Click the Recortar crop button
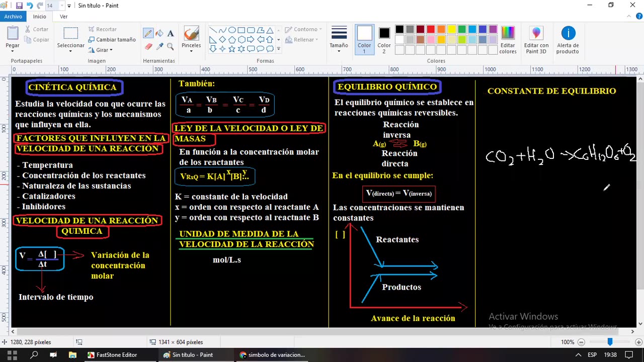This screenshot has height=362, width=644. 102,29
